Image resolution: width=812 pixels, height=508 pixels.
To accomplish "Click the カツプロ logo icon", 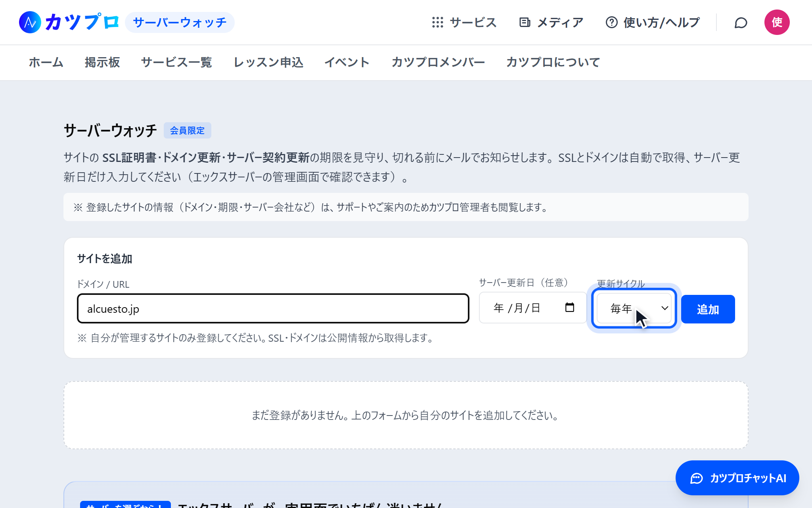I will pyautogui.click(x=30, y=22).
